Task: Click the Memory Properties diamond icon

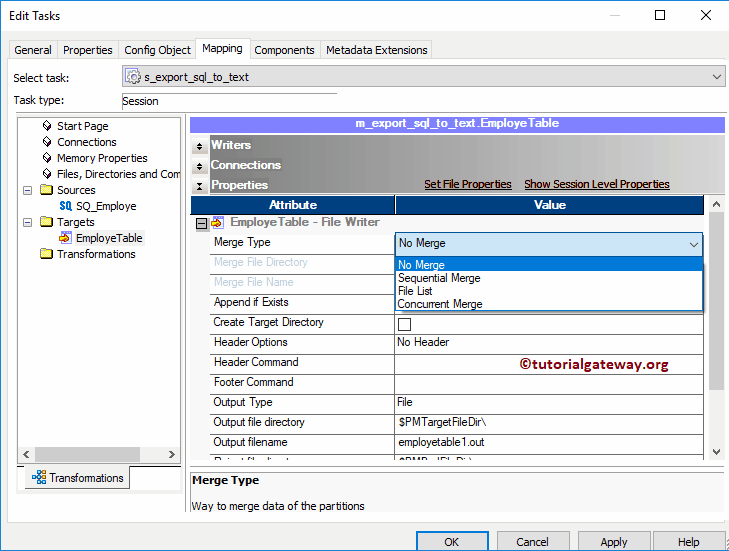Action: [47, 158]
